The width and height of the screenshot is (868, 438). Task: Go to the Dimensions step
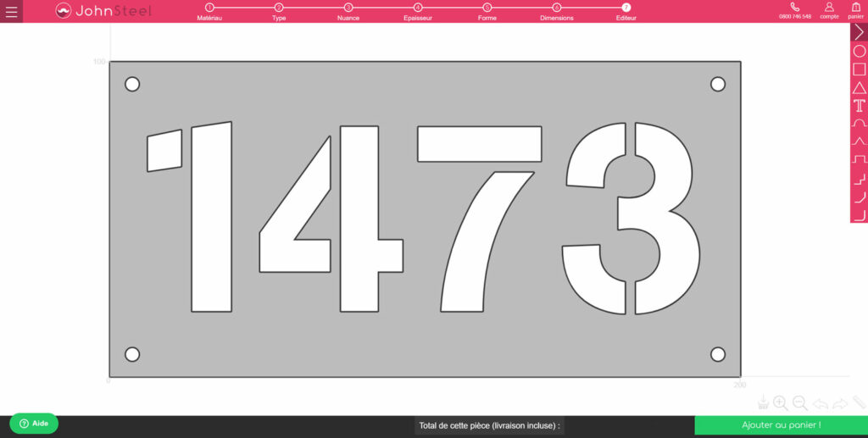(x=556, y=11)
